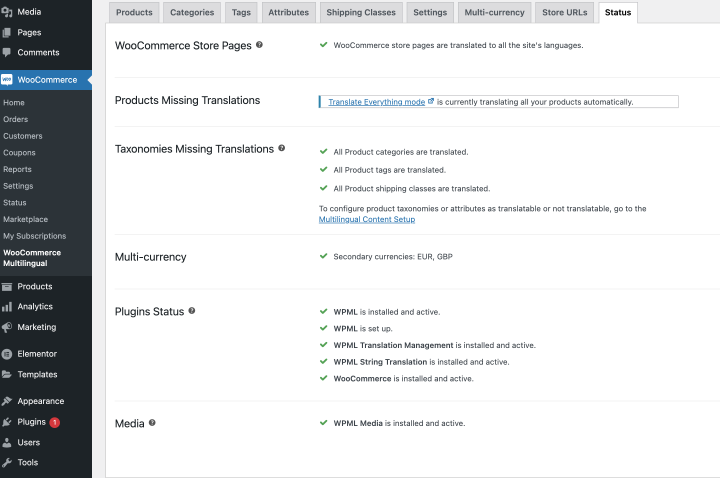The width and height of the screenshot is (720, 478).
Task: Open Status in WooCommerce submenu
Action: (x=15, y=202)
